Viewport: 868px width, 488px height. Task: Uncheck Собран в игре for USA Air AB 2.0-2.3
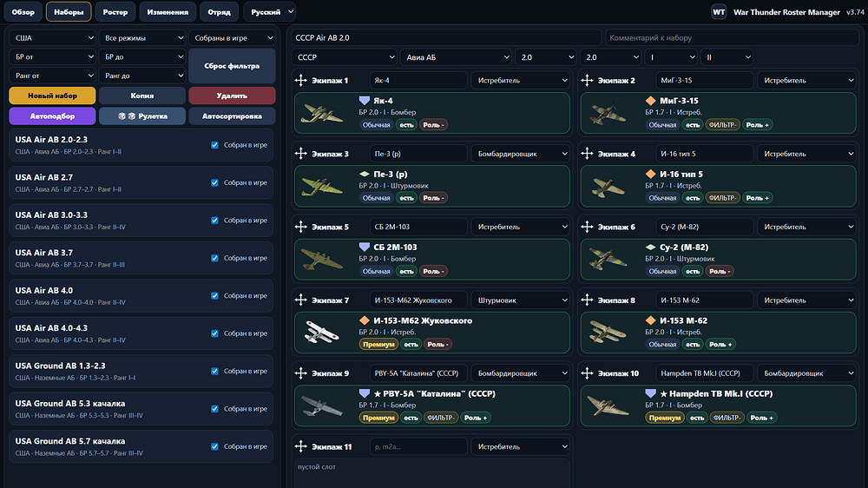pos(214,145)
